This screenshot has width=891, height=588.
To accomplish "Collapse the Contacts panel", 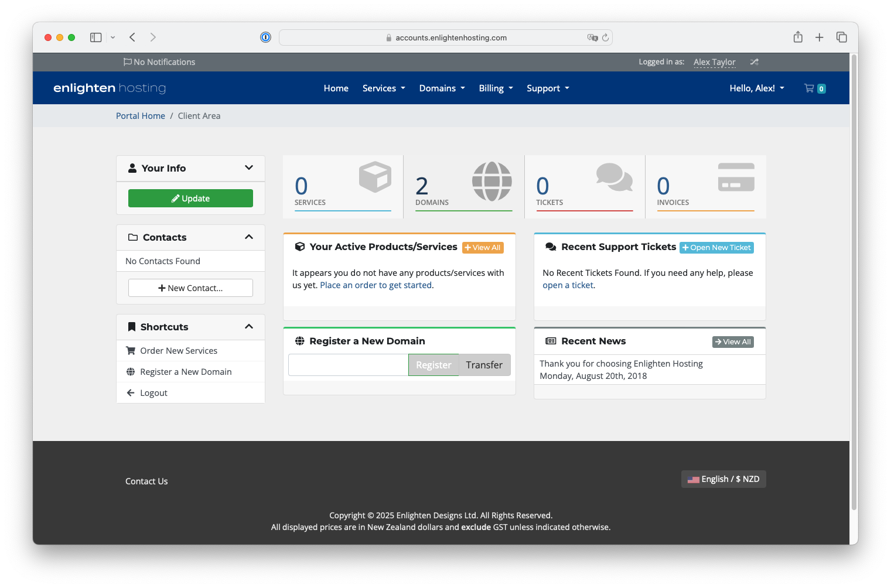I will (249, 237).
